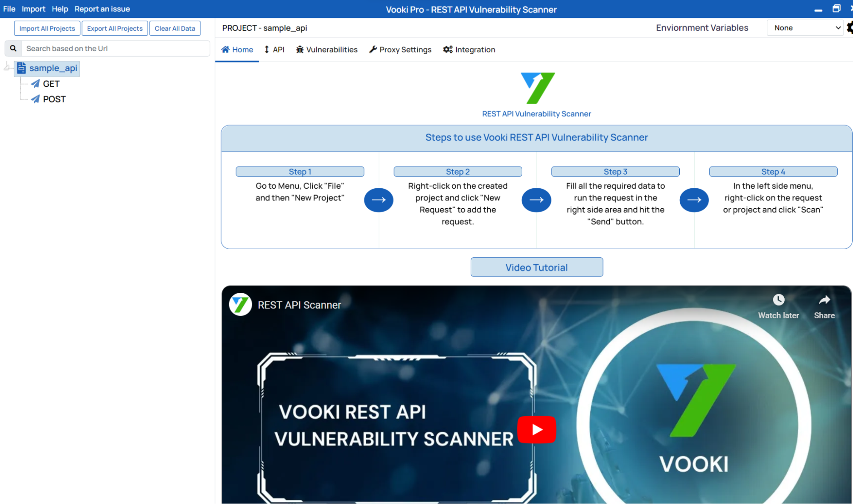Click the GET paper plane icon
The height and width of the screenshot is (504, 853).
pos(35,84)
